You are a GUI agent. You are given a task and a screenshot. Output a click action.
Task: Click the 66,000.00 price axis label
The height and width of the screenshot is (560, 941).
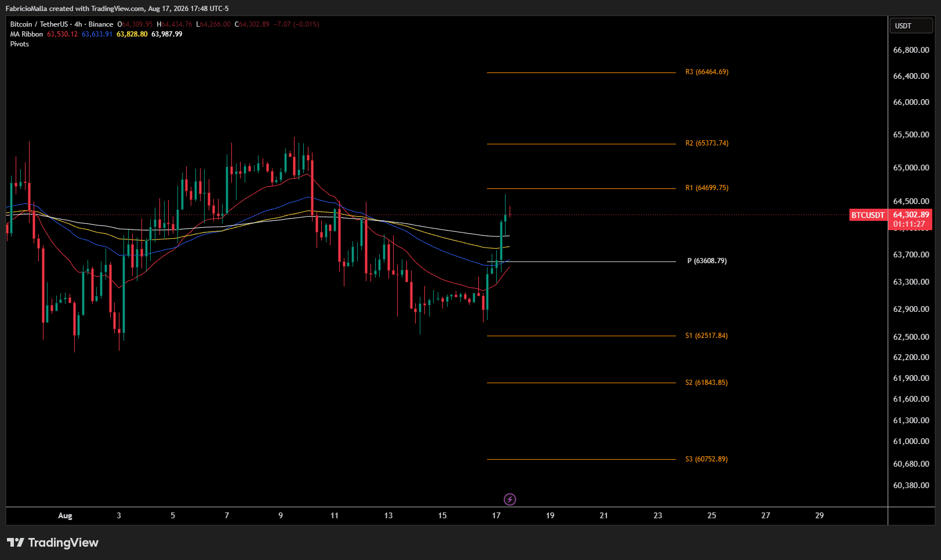(911, 102)
